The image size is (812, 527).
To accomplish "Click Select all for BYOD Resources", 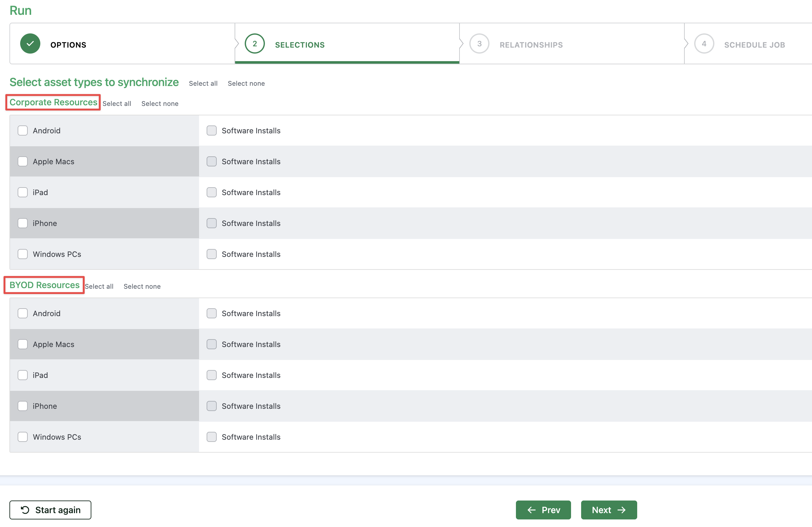I will pyautogui.click(x=99, y=287).
